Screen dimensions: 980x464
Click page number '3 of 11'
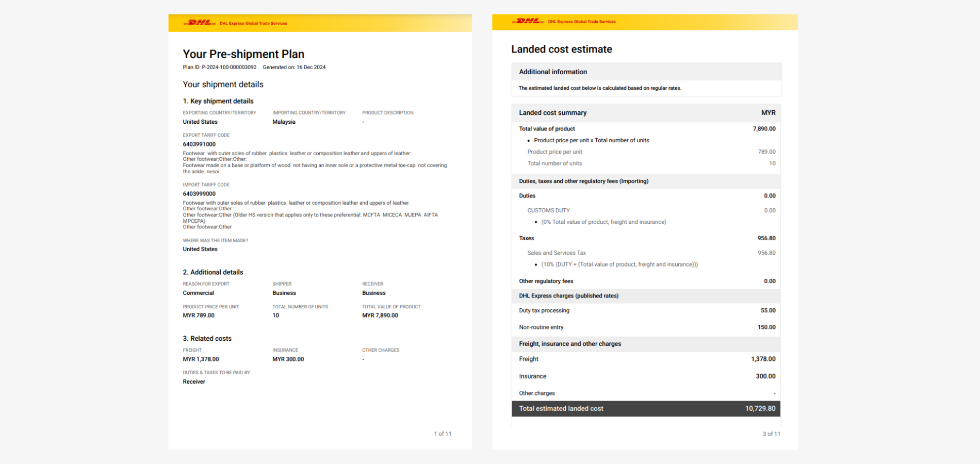pyautogui.click(x=772, y=434)
